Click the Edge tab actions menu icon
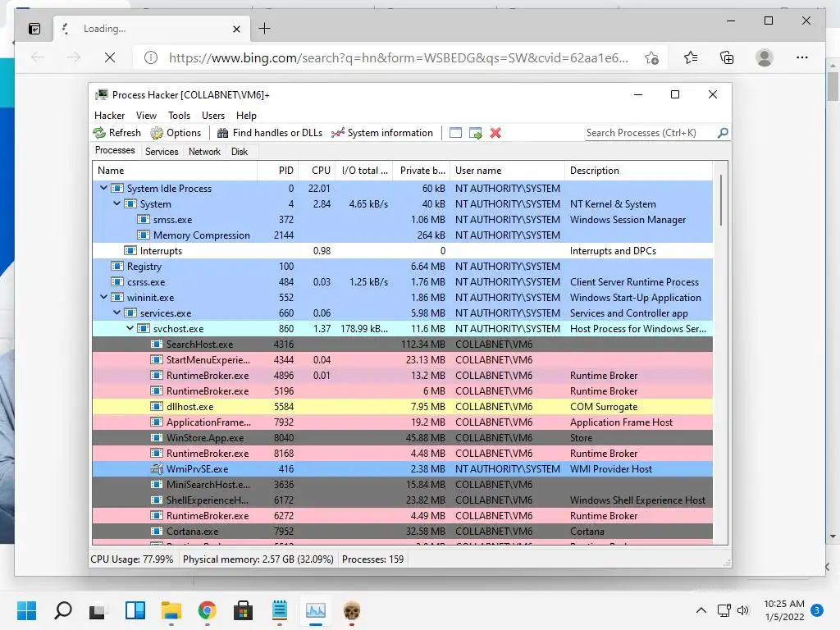This screenshot has height=630, width=840. 34,29
